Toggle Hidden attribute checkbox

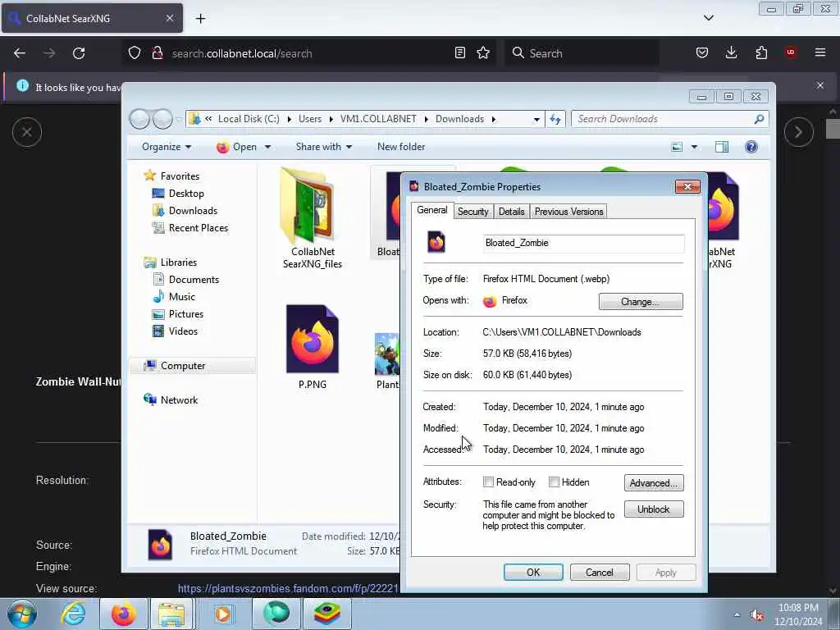(554, 482)
